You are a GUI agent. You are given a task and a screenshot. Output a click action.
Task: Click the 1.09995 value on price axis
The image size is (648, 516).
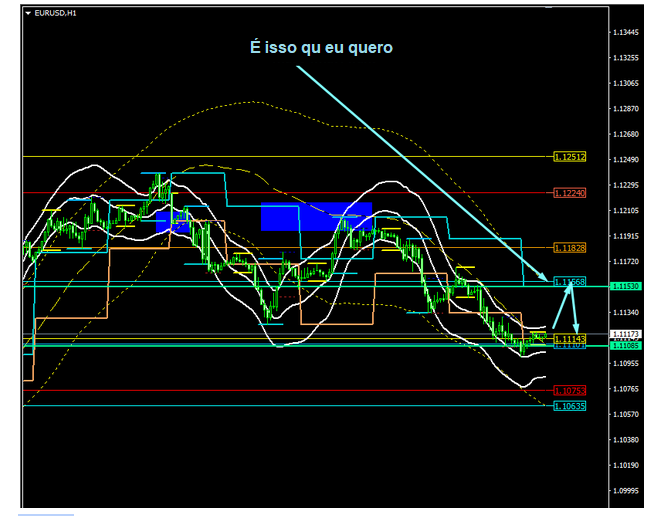(625, 491)
